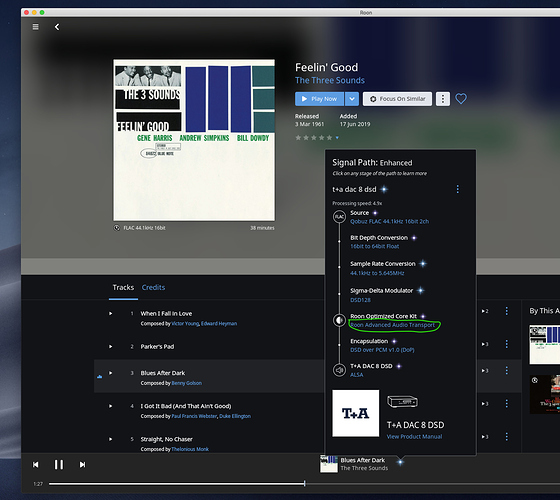Play track Straight, No Chaser
The image size is (560, 500).
pos(111,439)
